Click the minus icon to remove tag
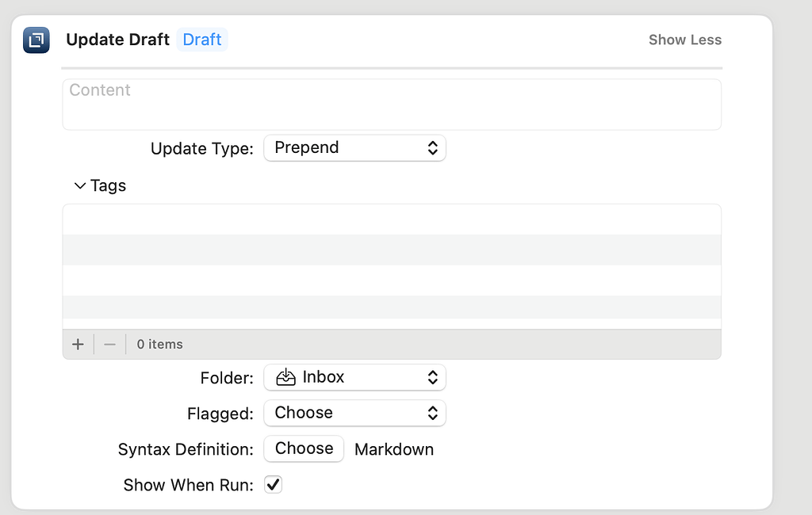 tap(109, 344)
